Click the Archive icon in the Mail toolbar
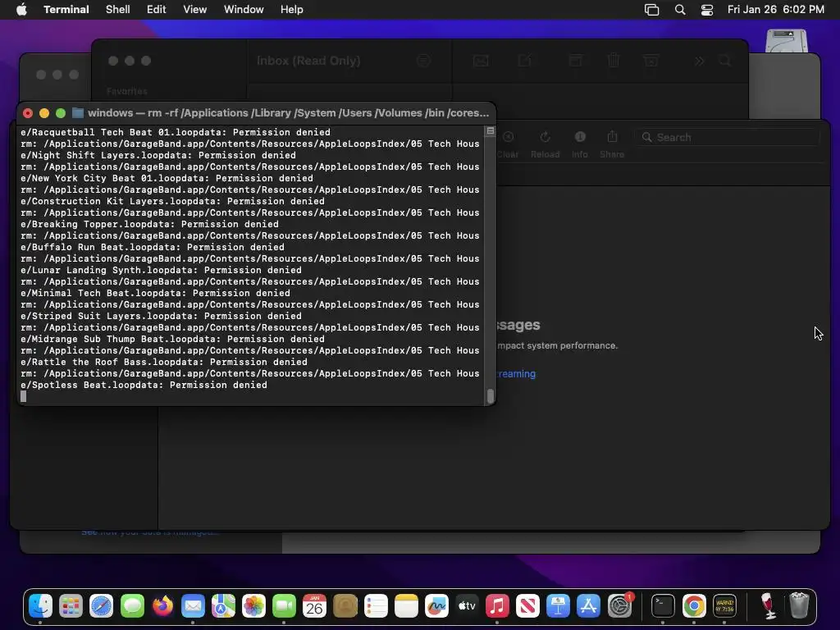 pyautogui.click(x=575, y=61)
